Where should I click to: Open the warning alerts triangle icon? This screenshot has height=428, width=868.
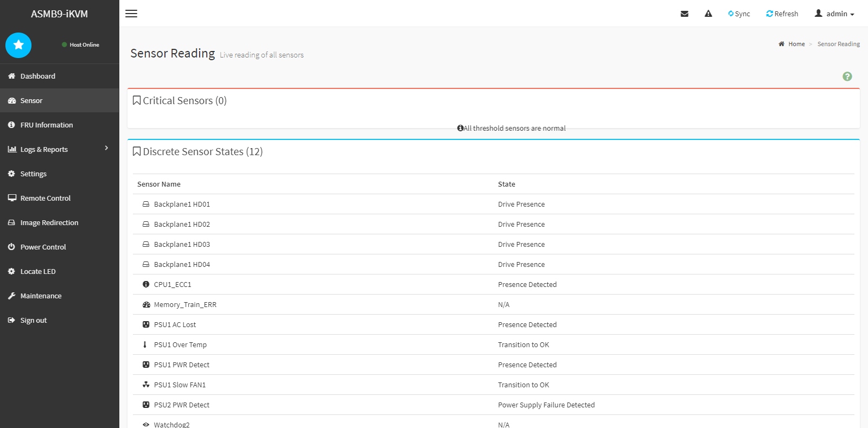(x=709, y=14)
